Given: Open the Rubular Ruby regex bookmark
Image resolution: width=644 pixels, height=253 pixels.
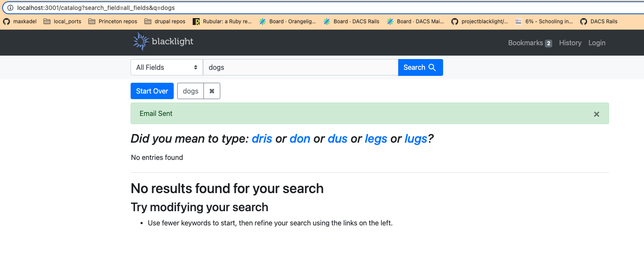Looking at the screenshot, I should tap(222, 21).
